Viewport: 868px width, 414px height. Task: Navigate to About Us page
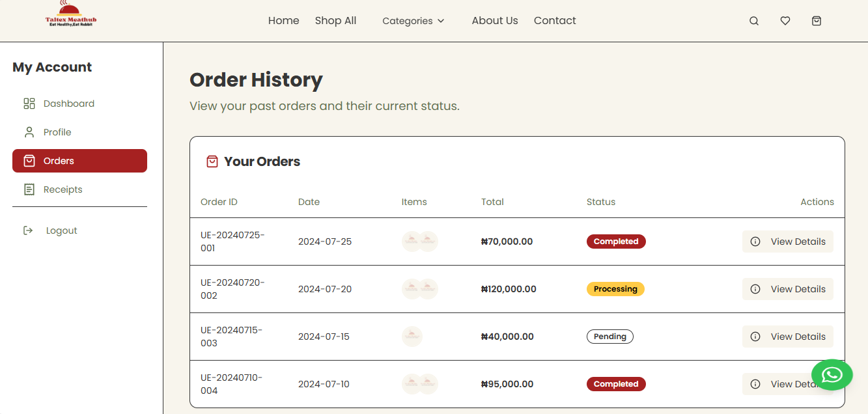coord(495,21)
